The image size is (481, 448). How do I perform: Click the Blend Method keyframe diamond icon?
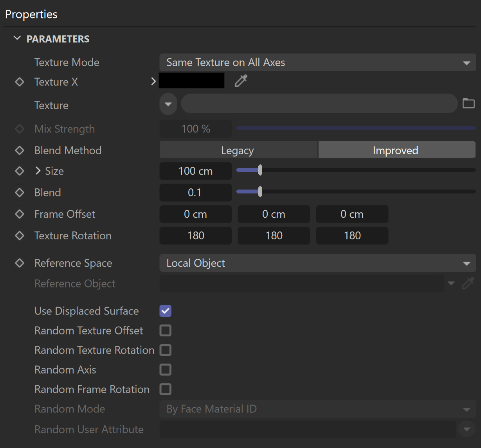click(x=20, y=150)
